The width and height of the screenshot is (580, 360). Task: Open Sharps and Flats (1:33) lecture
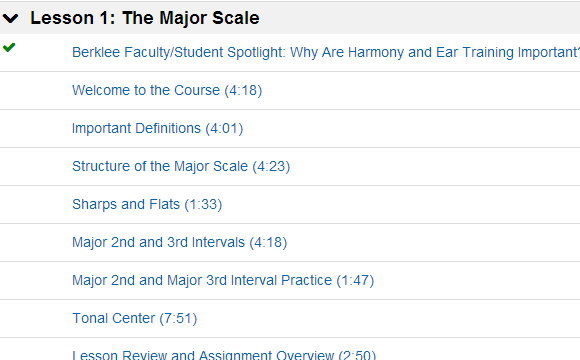click(x=147, y=204)
